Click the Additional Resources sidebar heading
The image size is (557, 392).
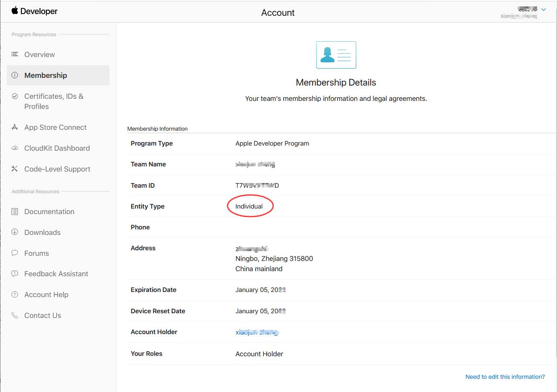[35, 192]
